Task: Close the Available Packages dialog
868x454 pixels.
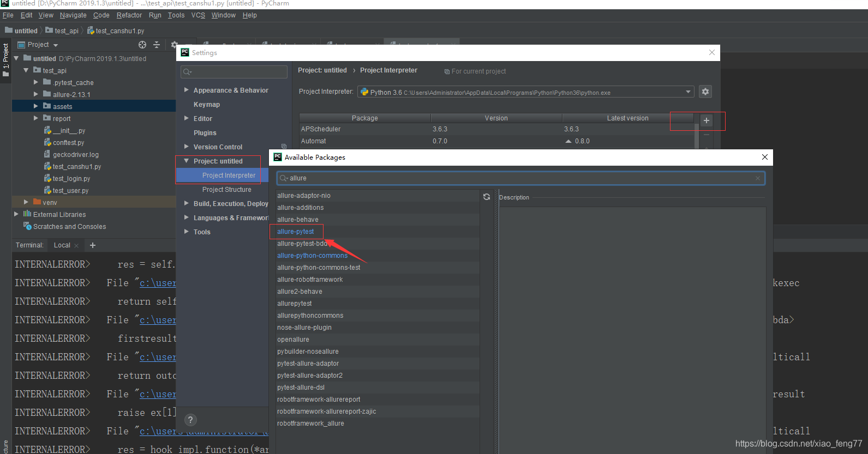Action: coord(764,157)
